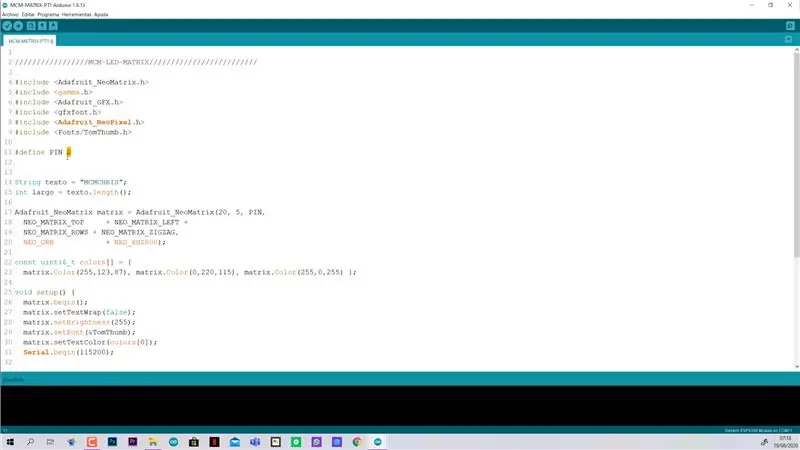Click the gamma.h include on line 5
800x450 pixels.
click(73, 92)
